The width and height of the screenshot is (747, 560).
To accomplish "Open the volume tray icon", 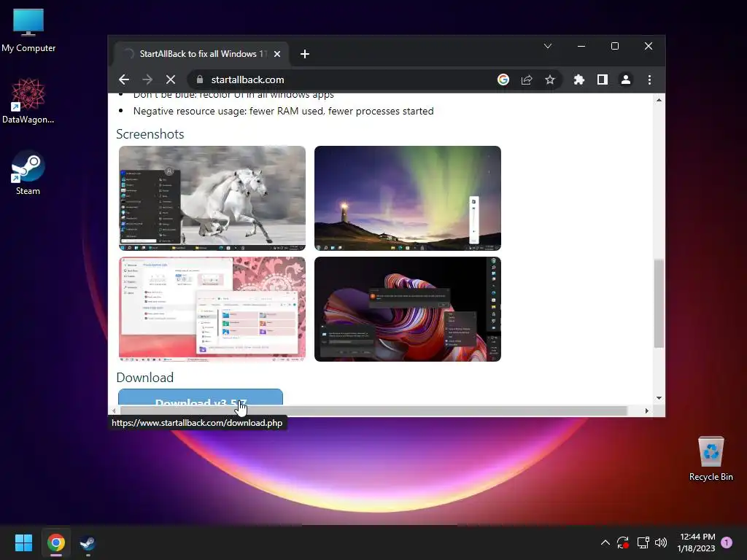I will (x=661, y=542).
